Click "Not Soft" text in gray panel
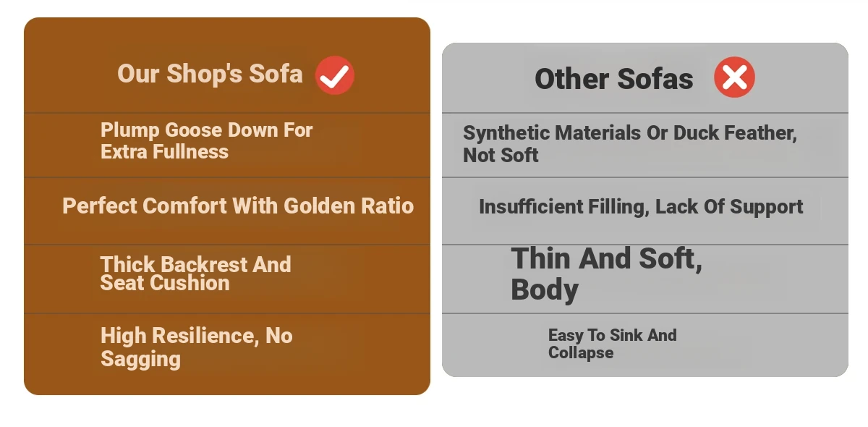This screenshot has height=427, width=868. point(501,155)
